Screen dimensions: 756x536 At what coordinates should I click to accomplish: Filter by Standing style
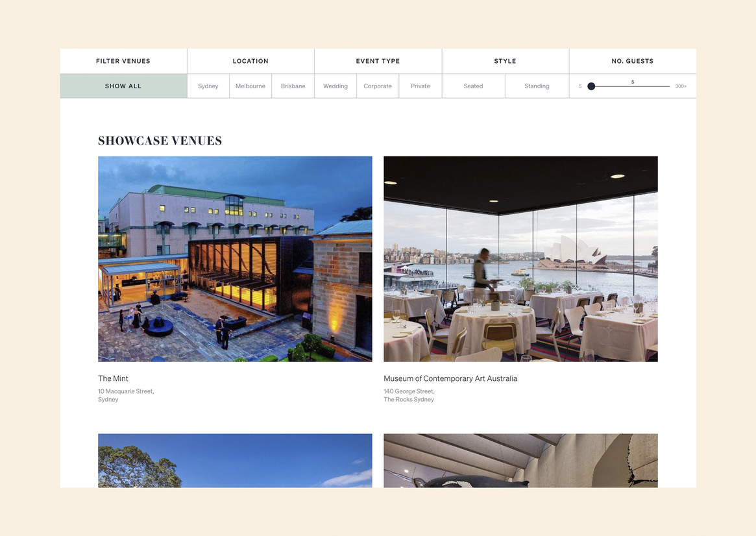point(537,86)
